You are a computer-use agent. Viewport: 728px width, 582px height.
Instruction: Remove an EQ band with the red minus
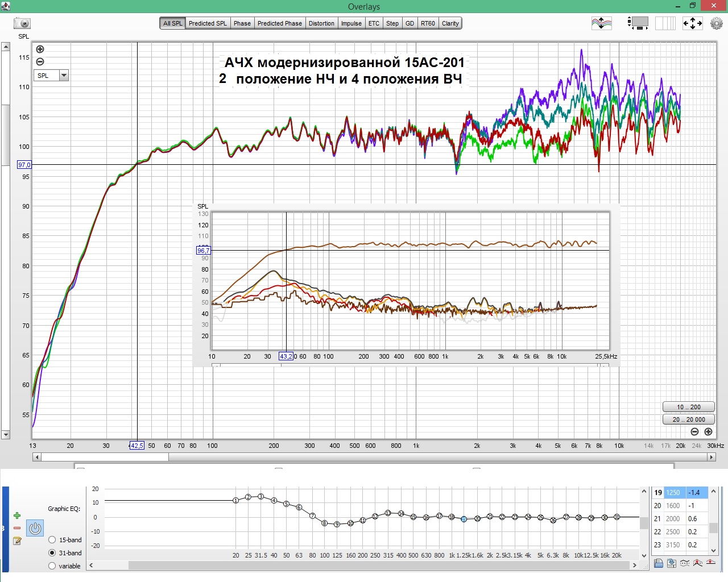(17, 528)
